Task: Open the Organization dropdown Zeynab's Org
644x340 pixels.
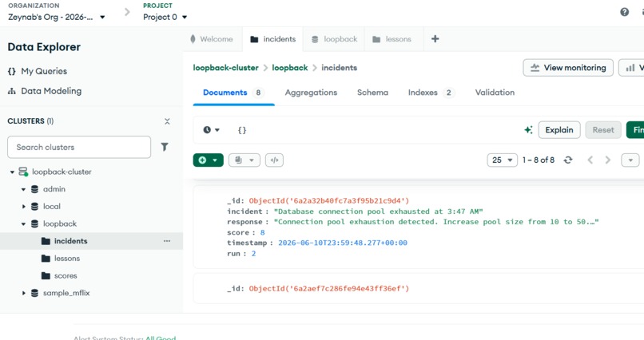Action: click(57, 18)
